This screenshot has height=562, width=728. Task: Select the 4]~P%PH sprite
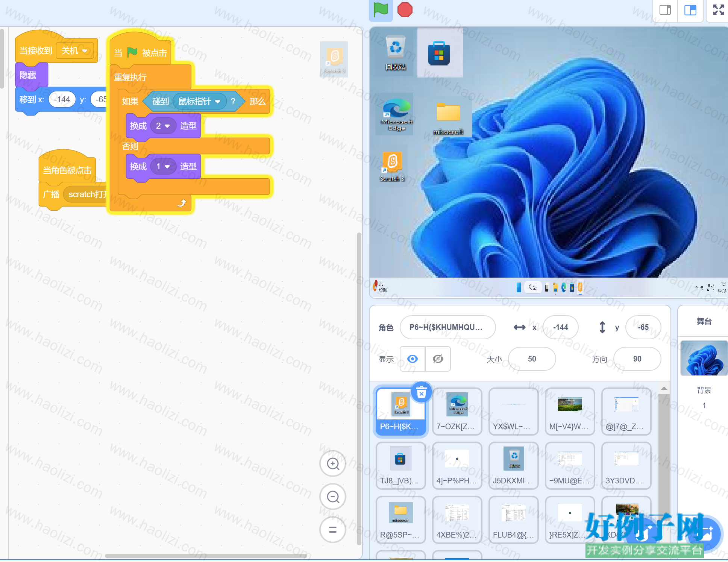[457, 466]
